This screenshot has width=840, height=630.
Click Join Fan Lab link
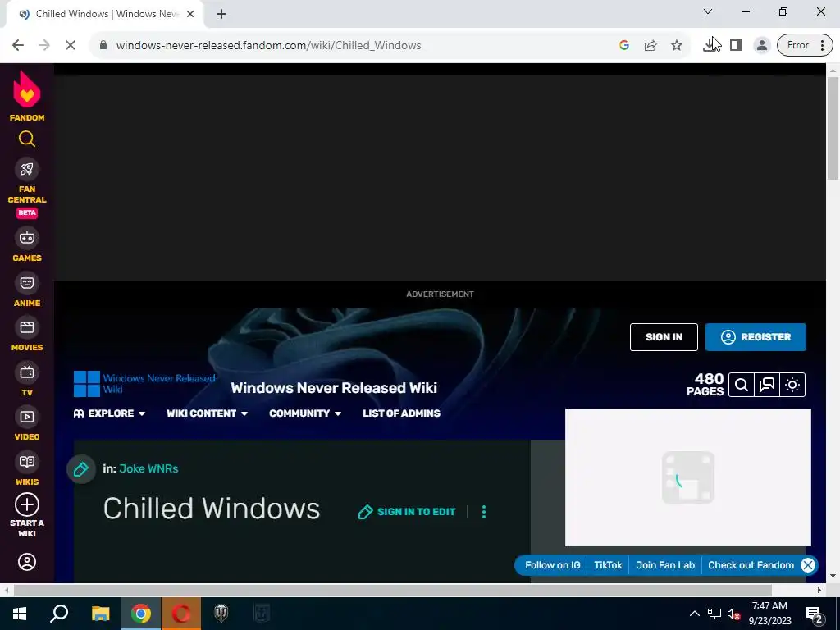[664, 565]
